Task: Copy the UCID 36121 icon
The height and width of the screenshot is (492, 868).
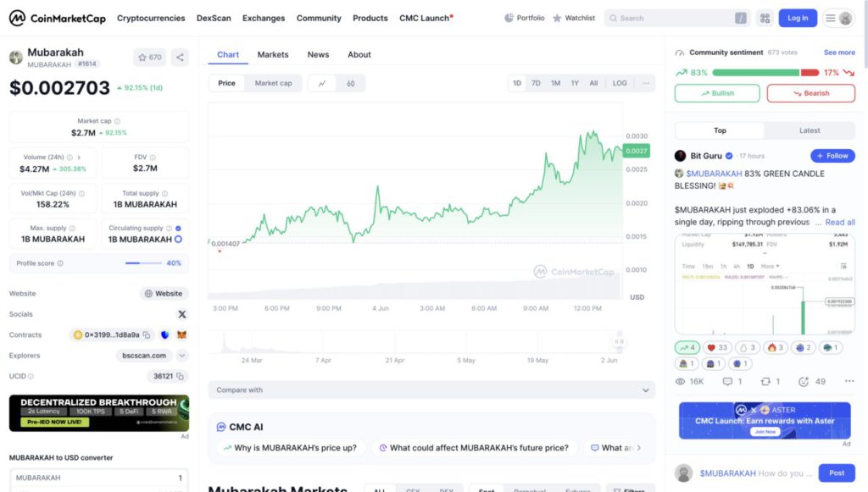Action: (x=180, y=376)
